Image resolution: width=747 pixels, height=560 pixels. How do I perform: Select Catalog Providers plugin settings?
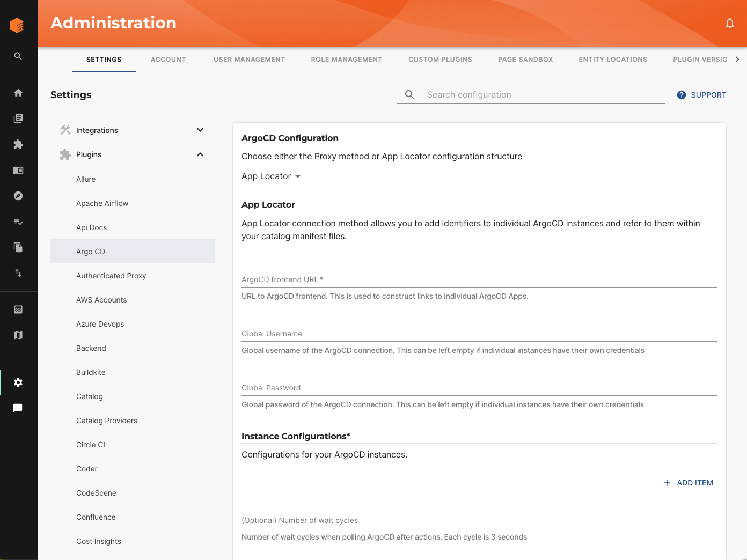133,421
